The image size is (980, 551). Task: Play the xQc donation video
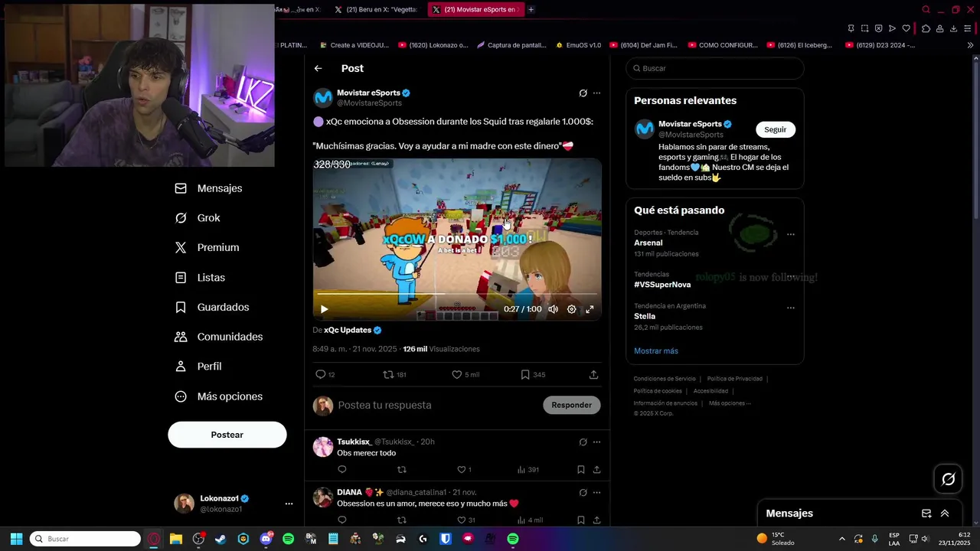[x=324, y=309]
